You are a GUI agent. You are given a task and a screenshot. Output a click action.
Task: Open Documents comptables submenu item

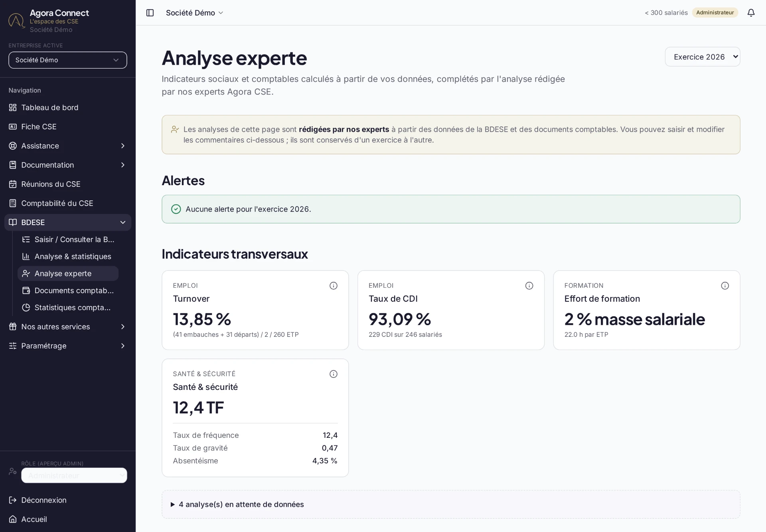click(x=68, y=291)
